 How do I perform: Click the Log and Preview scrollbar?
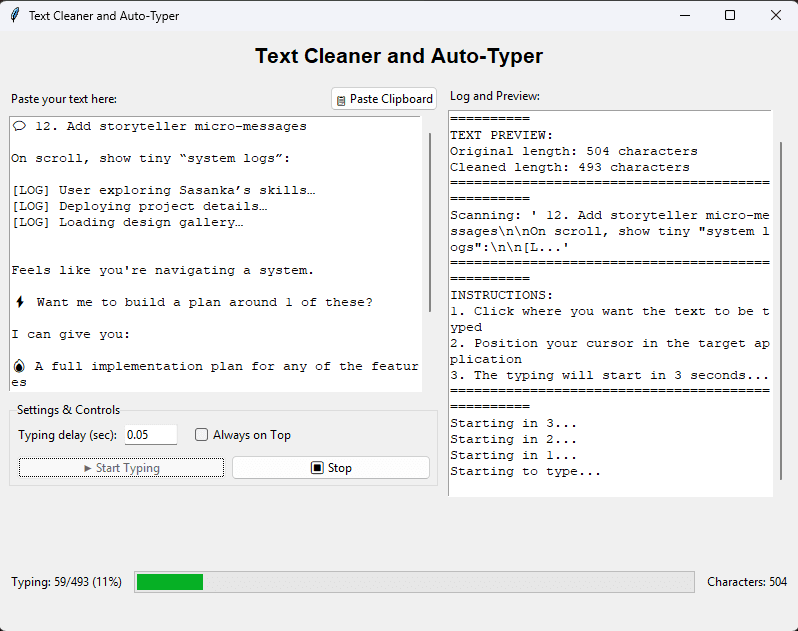click(781, 310)
